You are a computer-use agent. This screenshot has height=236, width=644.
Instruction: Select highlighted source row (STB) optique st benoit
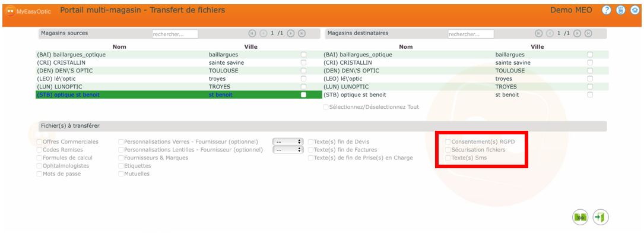point(179,95)
